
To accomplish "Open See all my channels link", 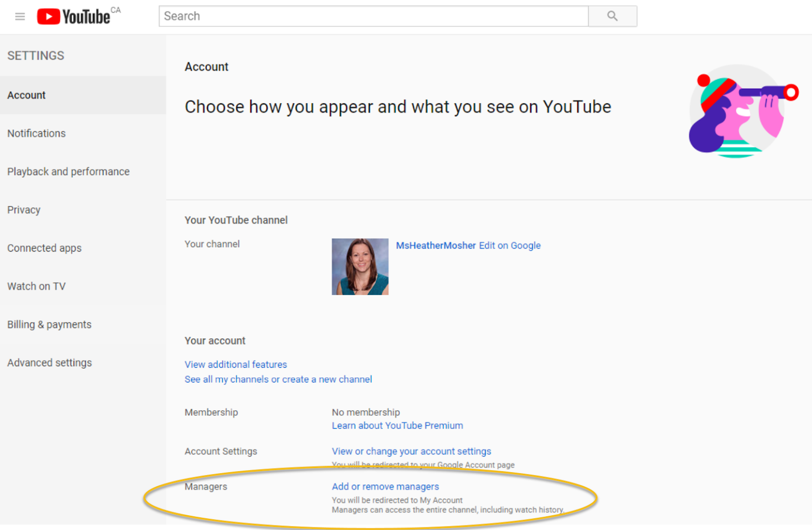I will point(278,379).
